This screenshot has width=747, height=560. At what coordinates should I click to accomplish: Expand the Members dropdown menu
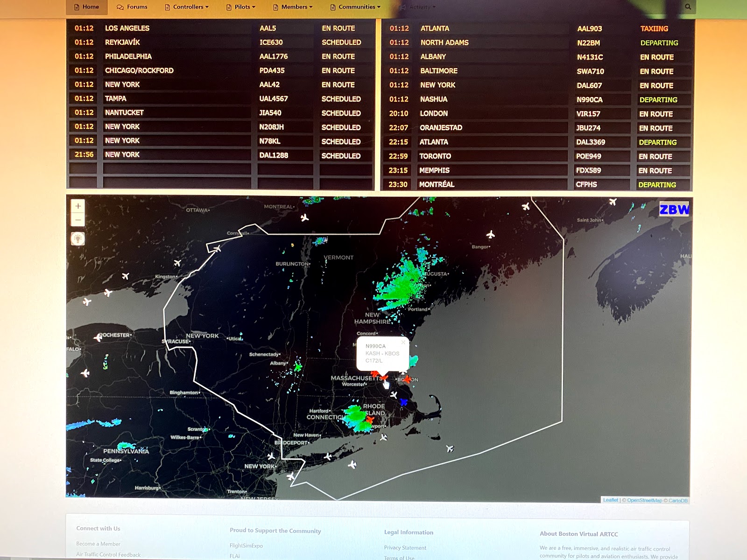[293, 7]
